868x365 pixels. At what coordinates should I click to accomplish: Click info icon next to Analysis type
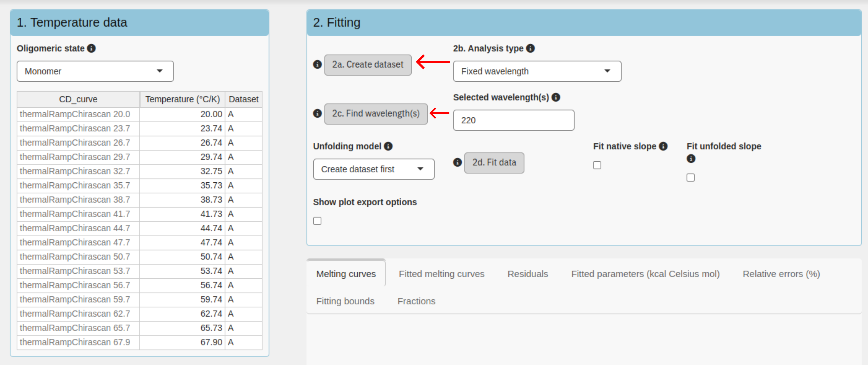coord(530,48)
